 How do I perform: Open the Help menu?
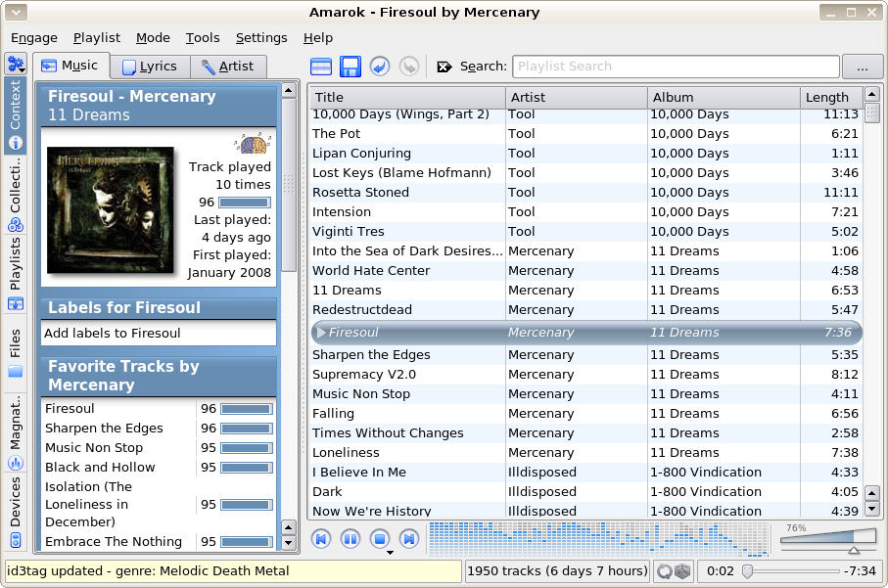(318, 38)
